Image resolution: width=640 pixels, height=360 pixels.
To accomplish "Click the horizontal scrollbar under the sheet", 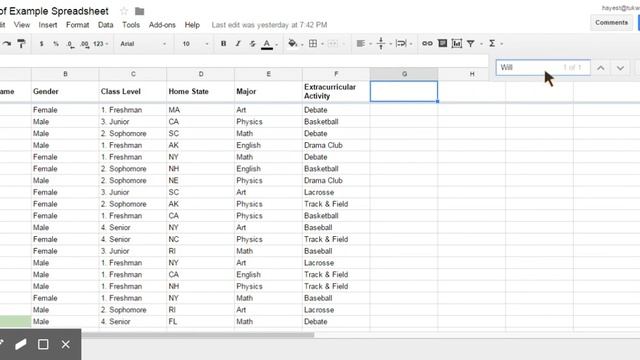I will (198, 335).
